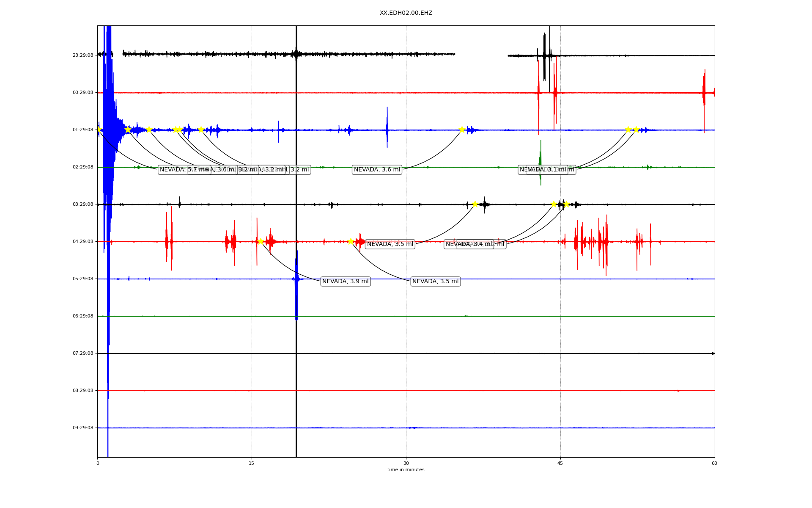Click the 23:29:08 trace time label

(83, 55)
